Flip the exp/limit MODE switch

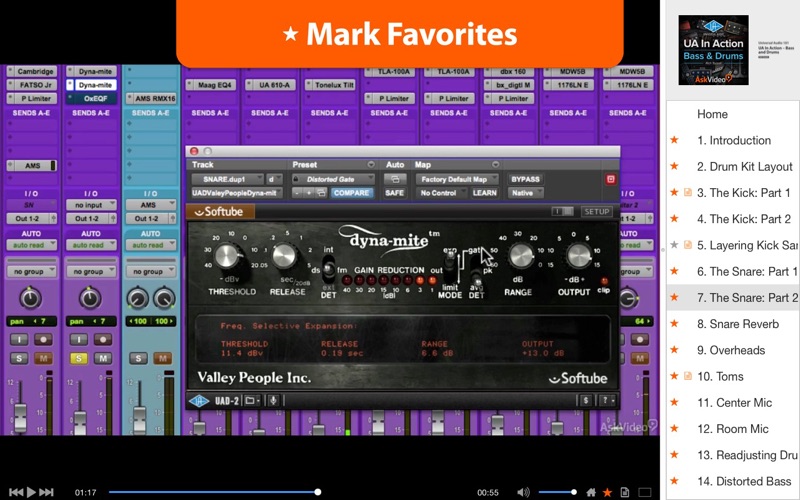point(450,263)
